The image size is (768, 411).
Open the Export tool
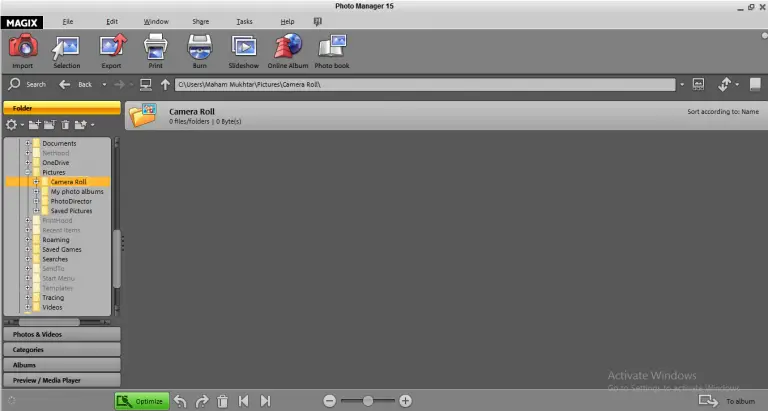pos(112,51)
